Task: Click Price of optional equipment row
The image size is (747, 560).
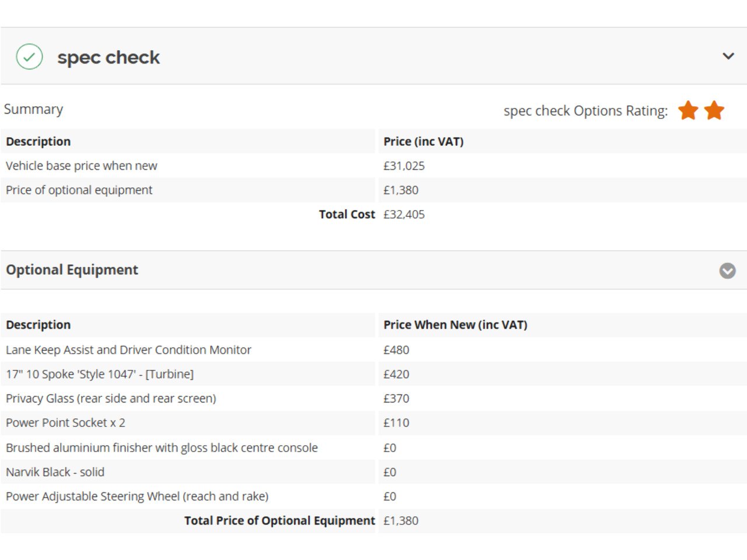Action: click(x=79, y=190)
